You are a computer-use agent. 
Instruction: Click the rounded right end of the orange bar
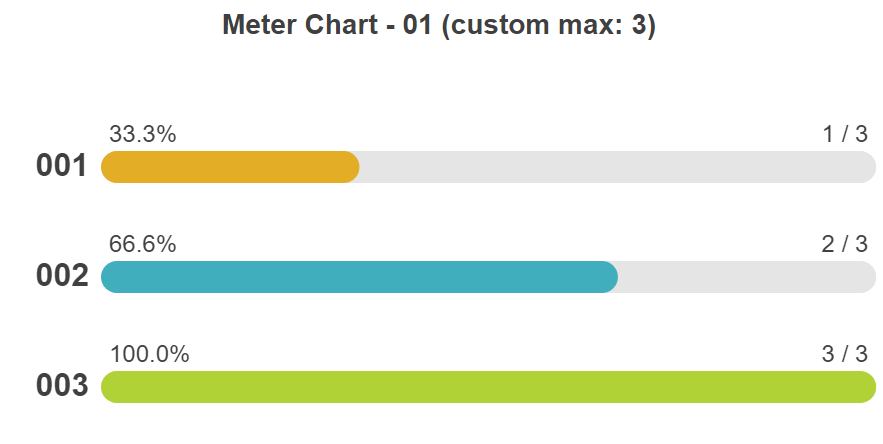click(351, 167)
